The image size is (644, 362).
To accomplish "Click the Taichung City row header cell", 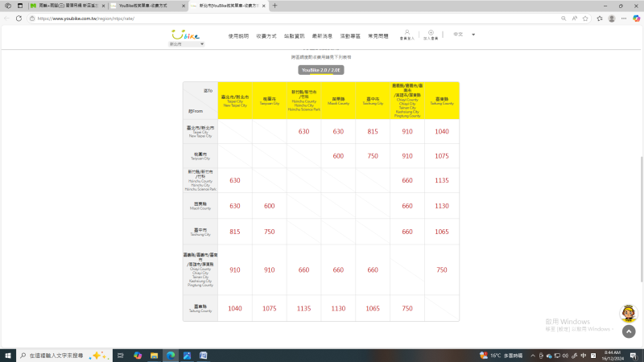I will coord(200,232).
